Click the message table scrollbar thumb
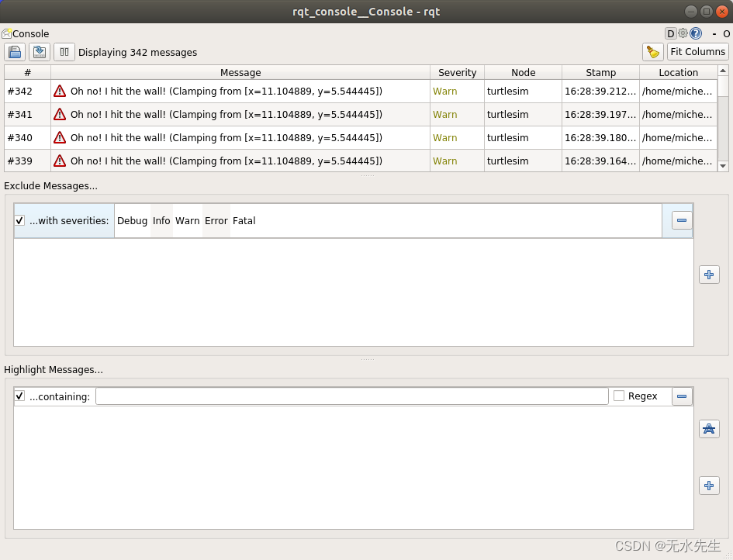 (x=723, y=86)
